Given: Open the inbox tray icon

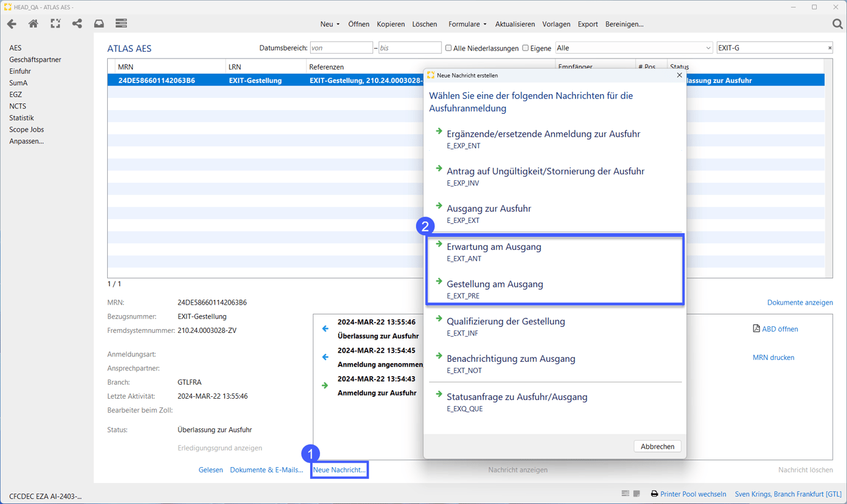Looking at the screenshot, I should tap(98, 24).
